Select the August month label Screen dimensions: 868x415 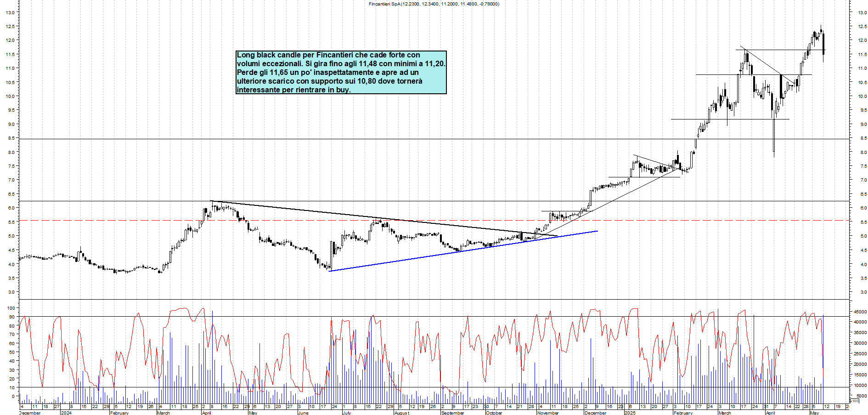(x=402, y=413)
